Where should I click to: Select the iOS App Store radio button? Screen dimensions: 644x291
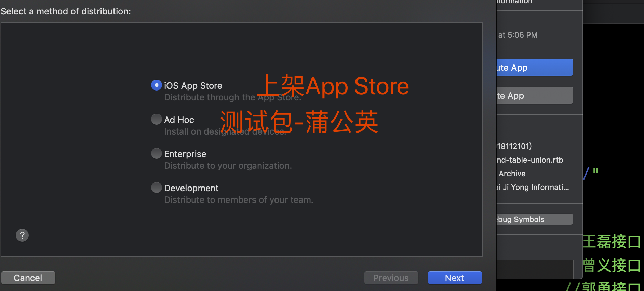(157, 85)
